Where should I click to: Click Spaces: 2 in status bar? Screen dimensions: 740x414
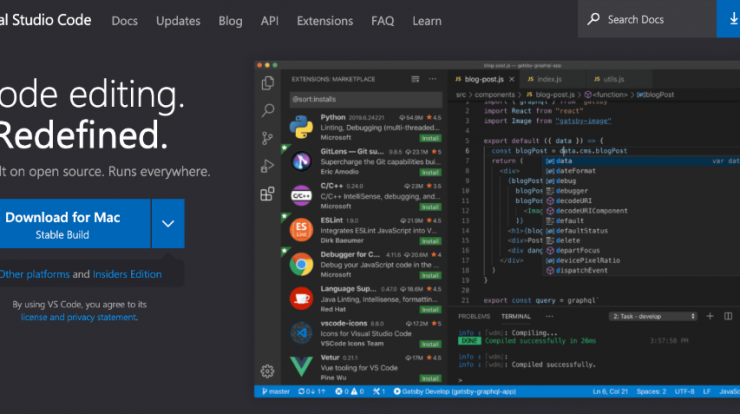click(651, 391)
